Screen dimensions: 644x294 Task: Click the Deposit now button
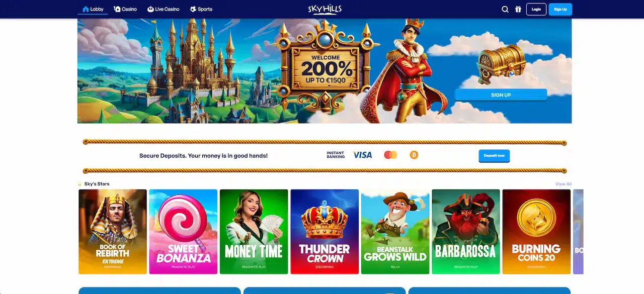[494, 156]
